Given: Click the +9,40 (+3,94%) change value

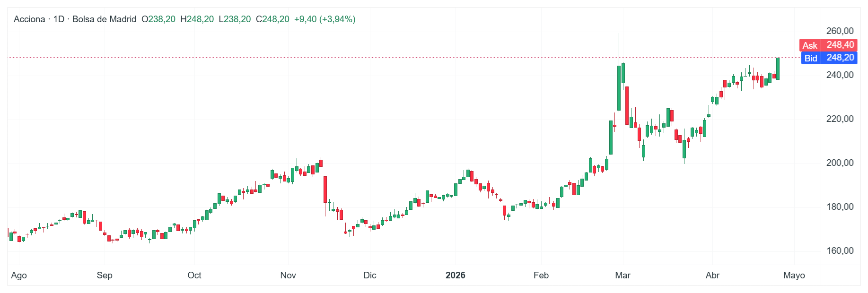Looking at the screenshot, I should coord(324,19).
